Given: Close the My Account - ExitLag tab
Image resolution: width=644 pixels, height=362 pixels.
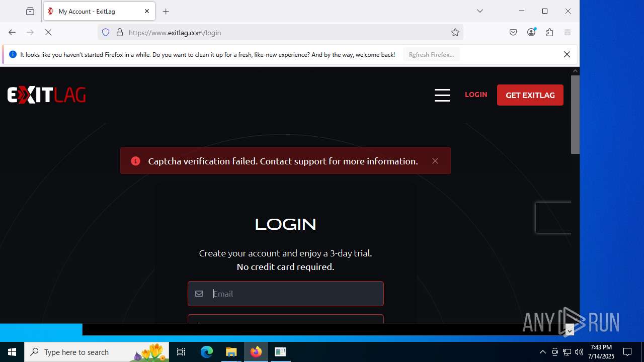Looking at the screenshot, I should pyautogui.click(x=147, y=11).
